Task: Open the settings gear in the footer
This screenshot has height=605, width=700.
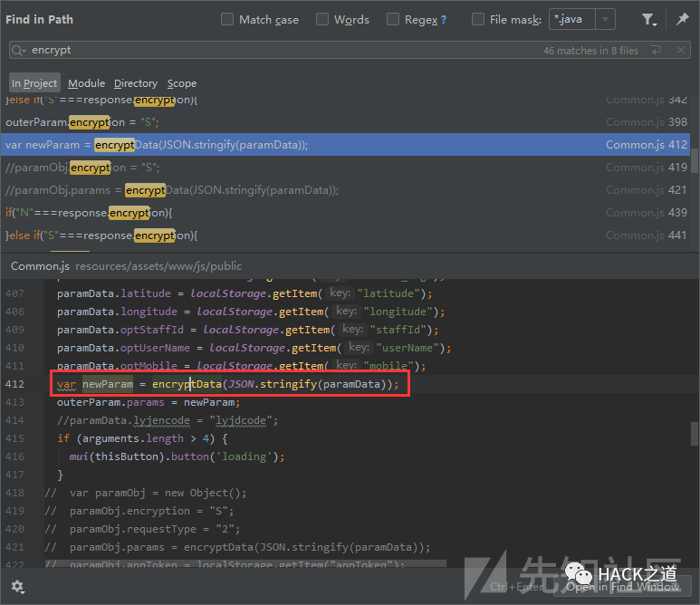Action: coord(17,587)
